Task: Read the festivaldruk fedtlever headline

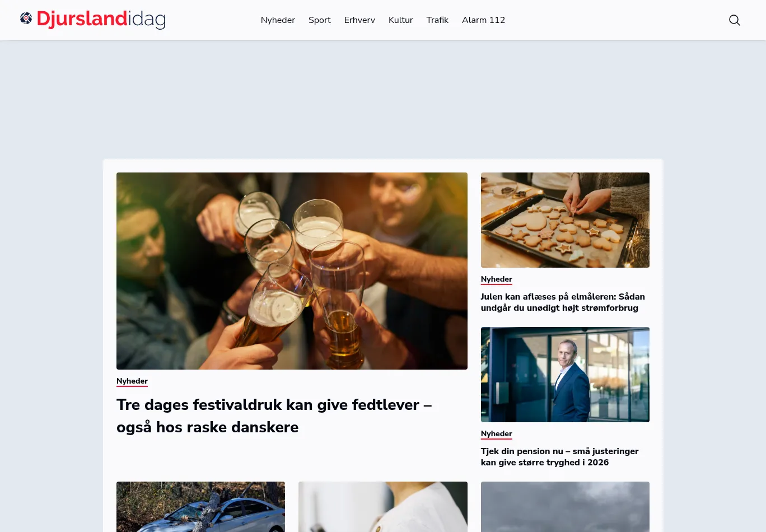Action: pos(274,416)
